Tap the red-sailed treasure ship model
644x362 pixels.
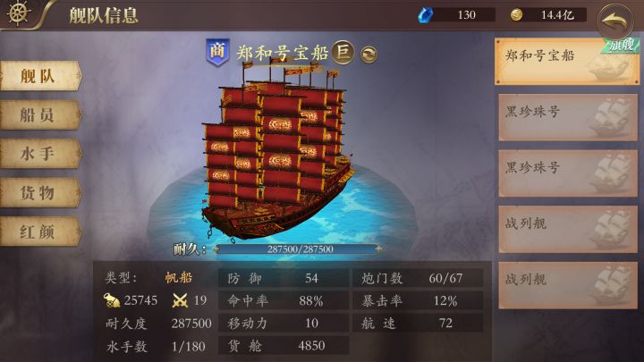click(x=277, y=154)
